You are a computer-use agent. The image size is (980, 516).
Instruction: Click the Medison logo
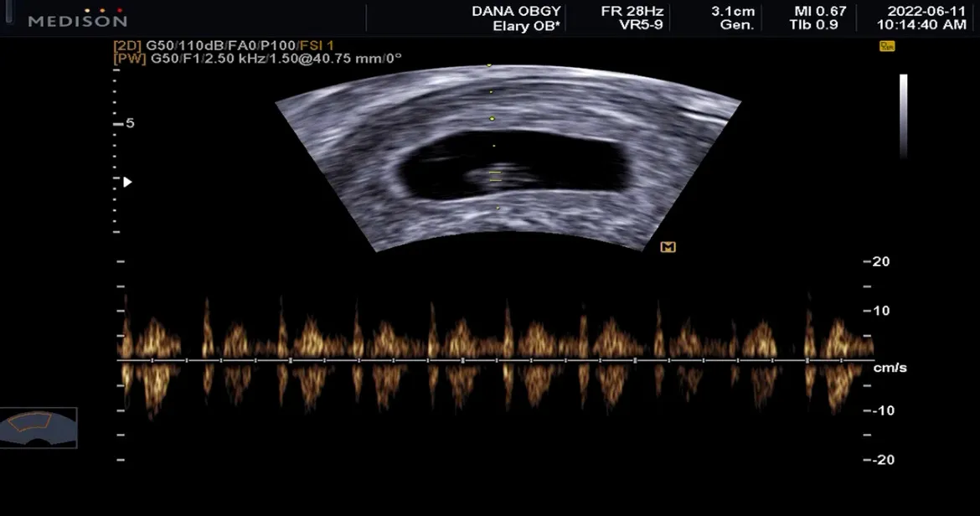(x=78, y=18)
